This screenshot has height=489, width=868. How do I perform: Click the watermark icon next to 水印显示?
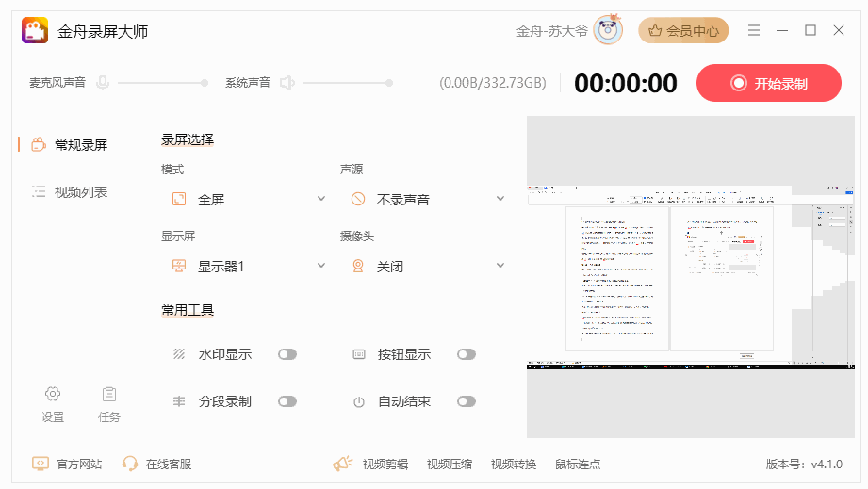179,354
